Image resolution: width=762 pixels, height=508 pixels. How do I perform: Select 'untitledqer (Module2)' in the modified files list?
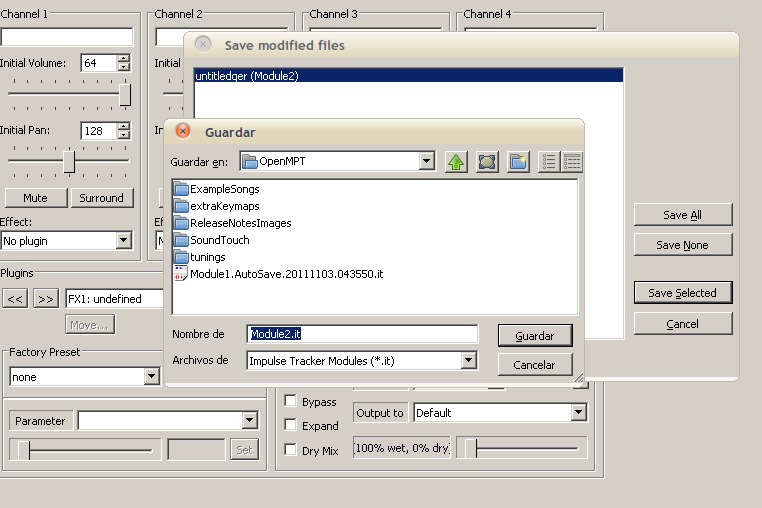coord(248,76)
